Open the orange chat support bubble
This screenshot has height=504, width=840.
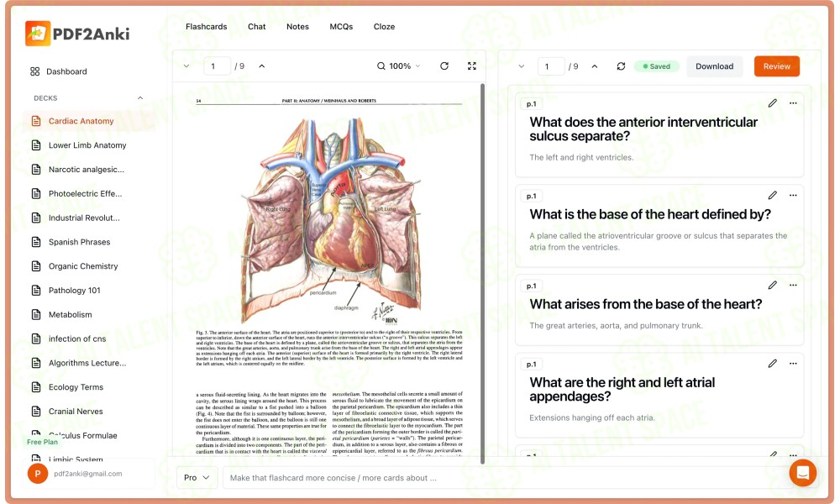(x=802, y=472)
